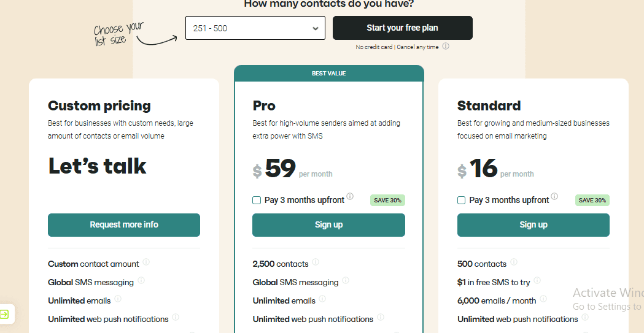Screen dimensions: 644x333
Task: Enable Pay 3 months upfront for Standard plan
Action: 462,200
